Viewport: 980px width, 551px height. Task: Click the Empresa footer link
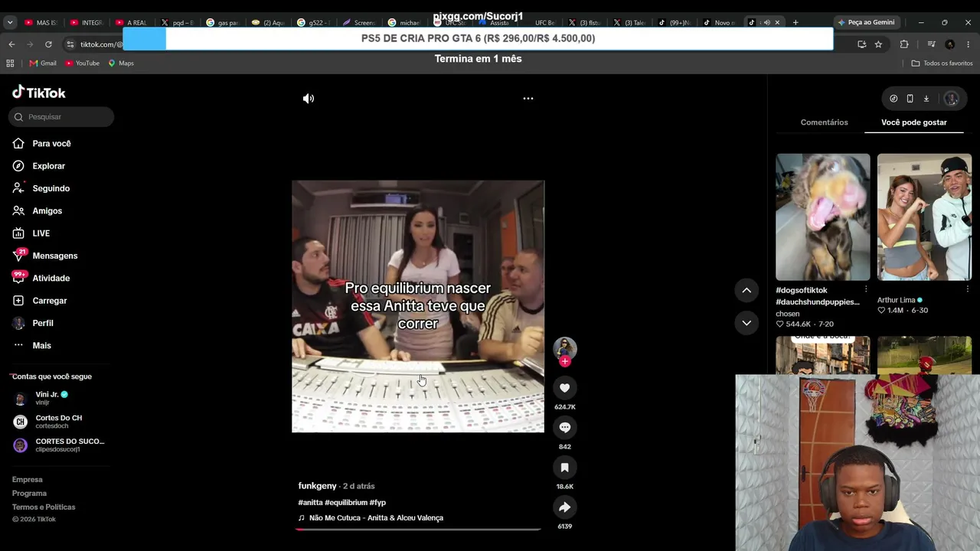(28, 480)
